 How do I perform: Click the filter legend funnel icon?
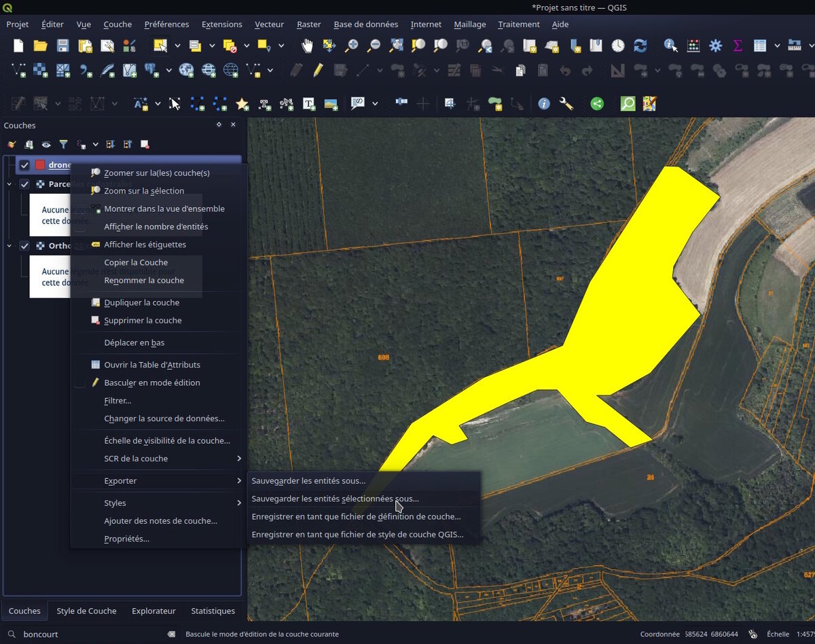(x=63, y=144)
